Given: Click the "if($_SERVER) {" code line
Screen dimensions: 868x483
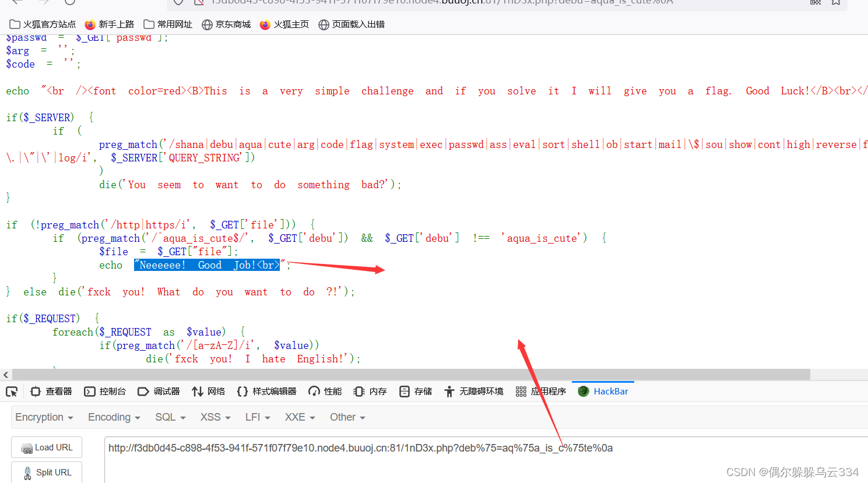Looking at the screenshot, I should coord(50,118).
